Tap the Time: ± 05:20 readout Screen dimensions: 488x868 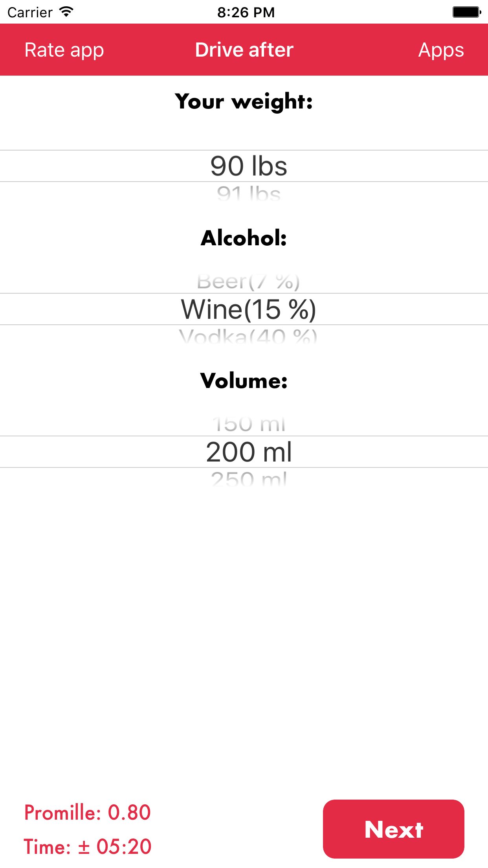click(x=88, y=846)
